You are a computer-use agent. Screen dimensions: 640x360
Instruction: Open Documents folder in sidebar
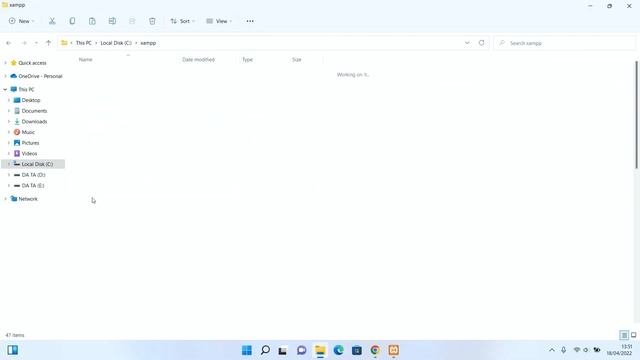[34, 111]
